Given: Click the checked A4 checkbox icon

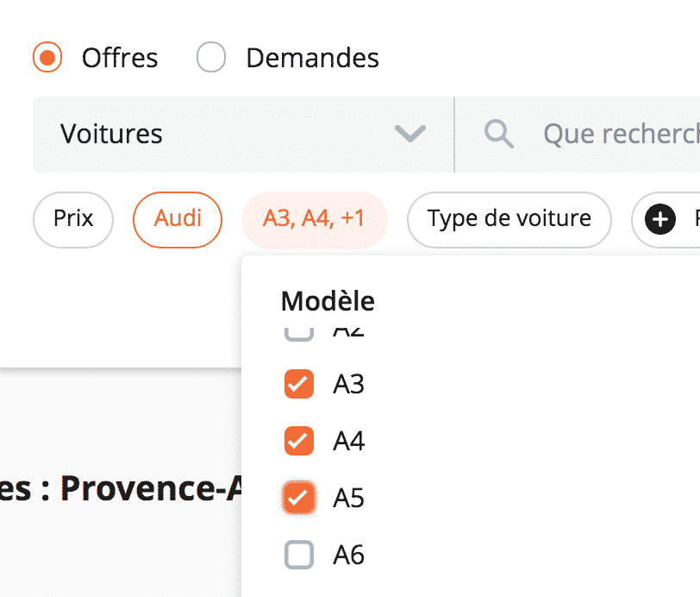Looking at the screenshot, I should pyautogui.click(x=298, y=441).
